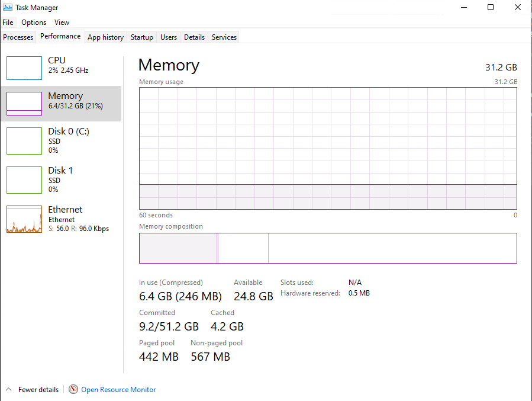
Task: Select the Disk 0 (C:) graph thumbnail
Action: (x=24, y=140)
